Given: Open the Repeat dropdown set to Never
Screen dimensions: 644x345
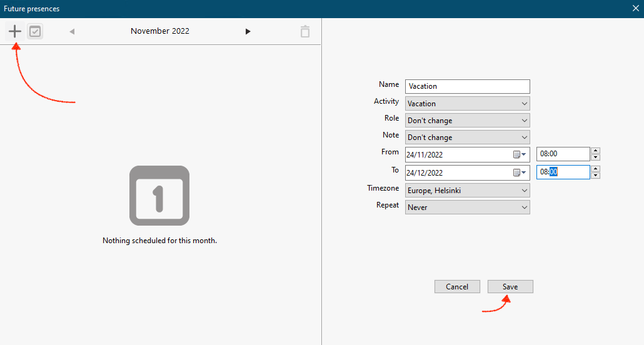Looking at the screenshot, I should pyautogui.click(x=468, y=207).
